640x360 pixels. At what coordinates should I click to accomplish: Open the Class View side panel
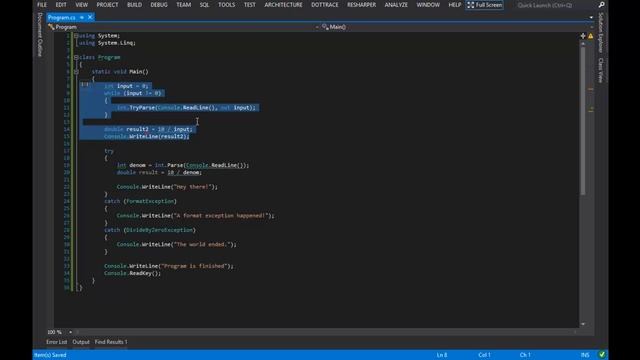(601, 70)
